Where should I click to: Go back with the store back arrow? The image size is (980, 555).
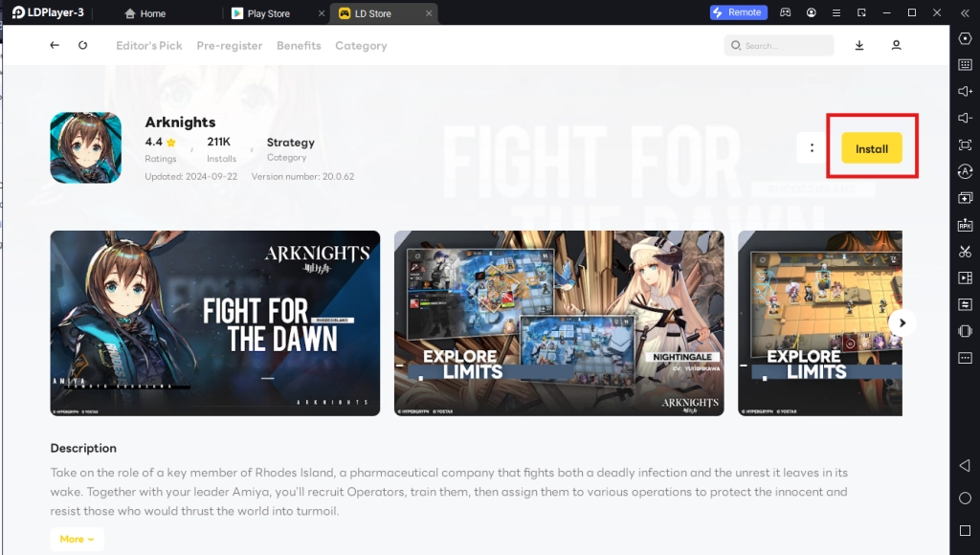(x=55, y=45)
